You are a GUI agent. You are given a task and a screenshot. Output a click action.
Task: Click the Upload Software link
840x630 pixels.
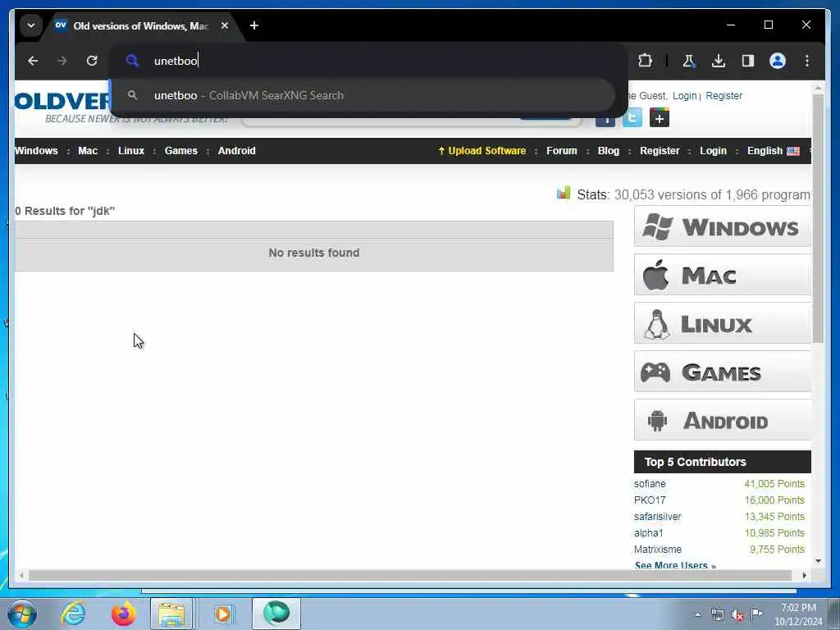click(482, 151)
